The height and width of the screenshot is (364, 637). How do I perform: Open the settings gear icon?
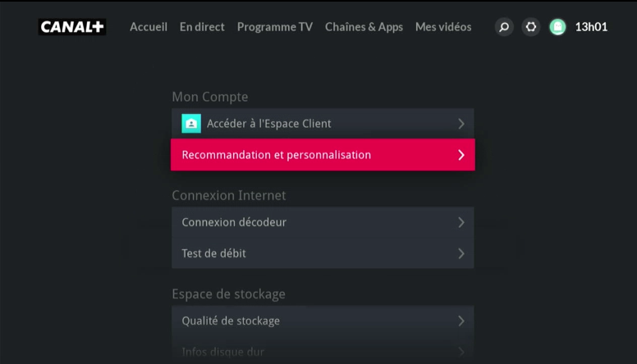[531, 27]
